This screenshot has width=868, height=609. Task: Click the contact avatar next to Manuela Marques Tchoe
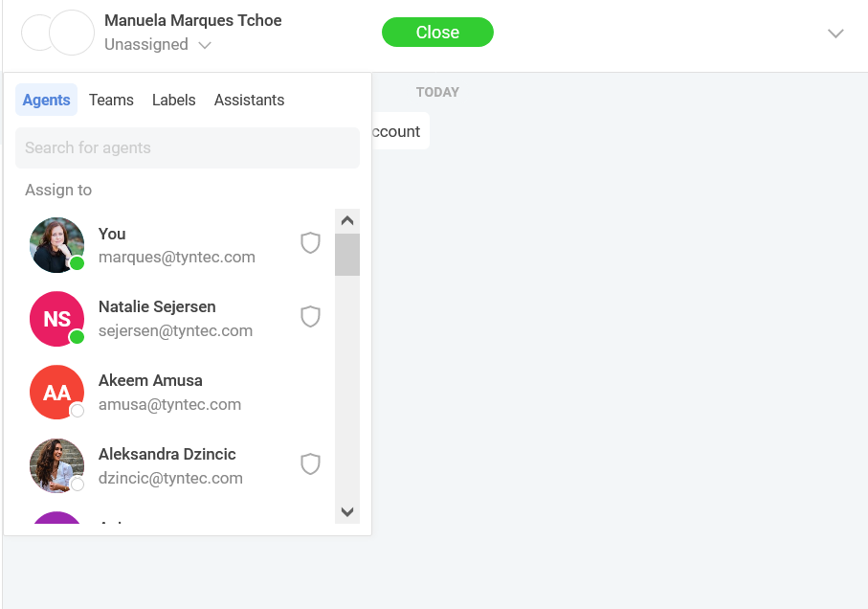pos(71,33)
